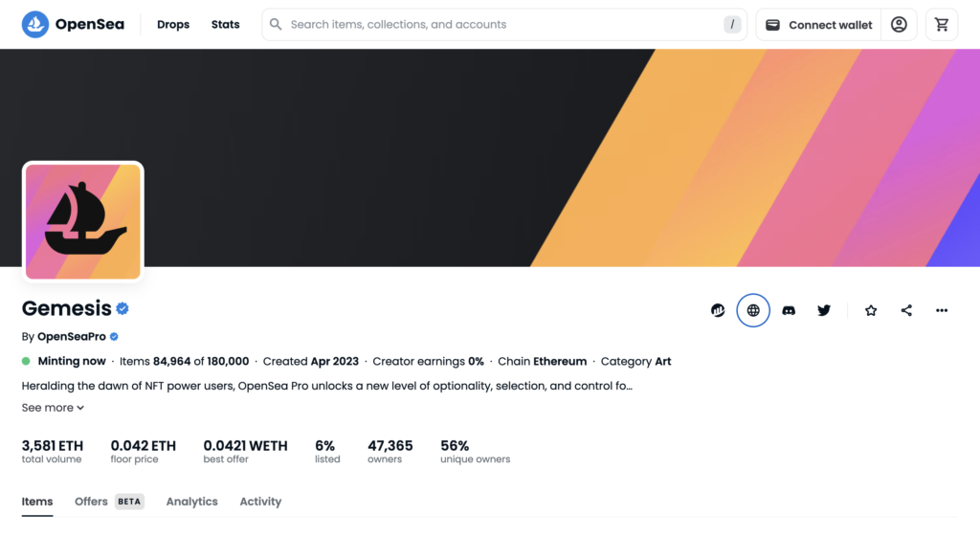This screenshot has height=537, width=980.
Task: Click the 3,581 ETH total volume stat
Action: pyautogui.click(x=53, y=452)
